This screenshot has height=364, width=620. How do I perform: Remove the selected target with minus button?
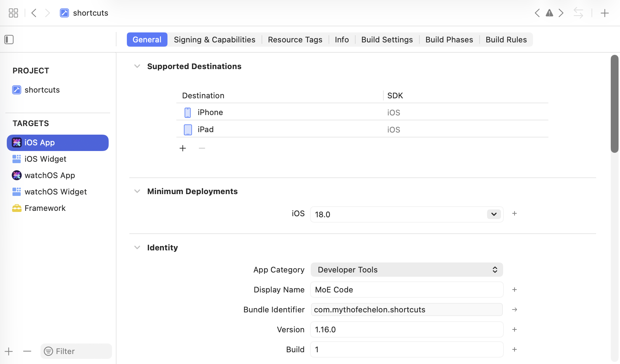pos(27,352)
